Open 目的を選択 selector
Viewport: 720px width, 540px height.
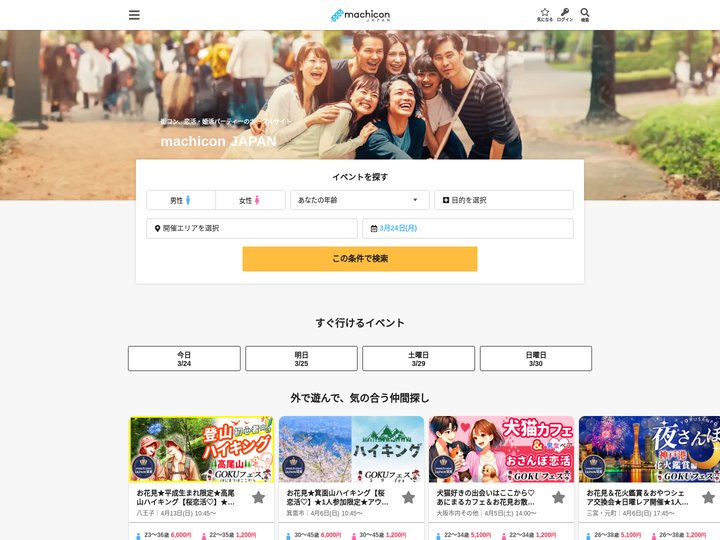504,200
